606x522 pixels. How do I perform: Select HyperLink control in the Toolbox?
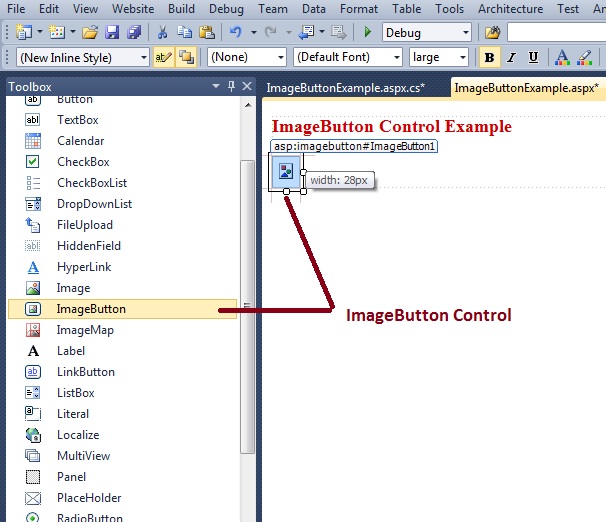[x=84, y=267]
